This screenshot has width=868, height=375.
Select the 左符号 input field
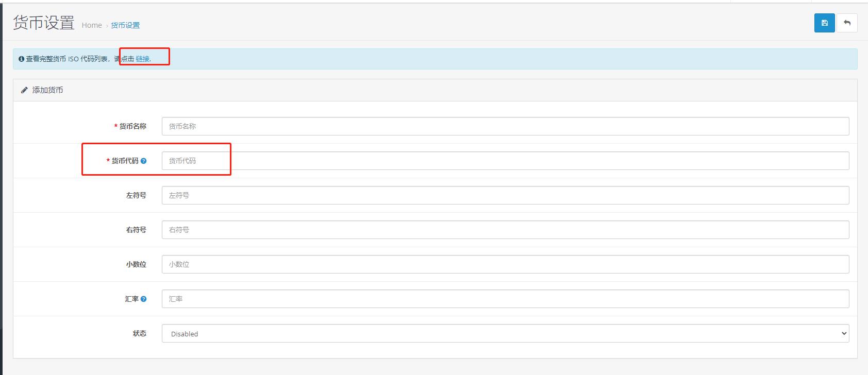[505, 195]
